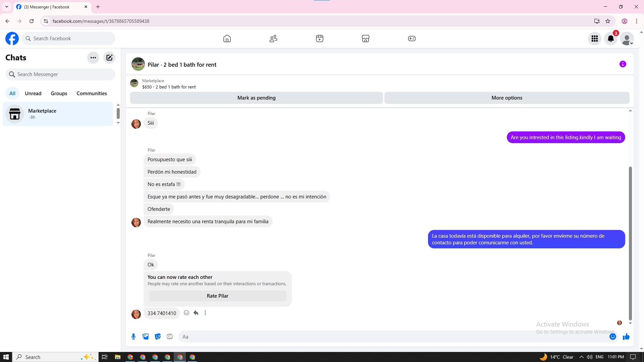
Task: Open more options for phone number message
Action: [x=205, y=313]
